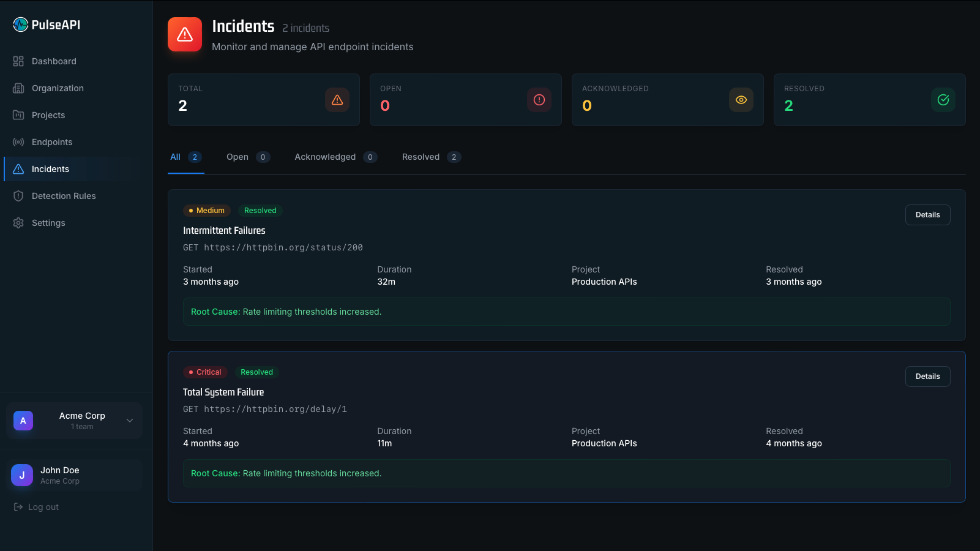Viewport: 980px width, 551px height.
Task: Select the Detection Rules shield icon
Action: click(18, 195)
